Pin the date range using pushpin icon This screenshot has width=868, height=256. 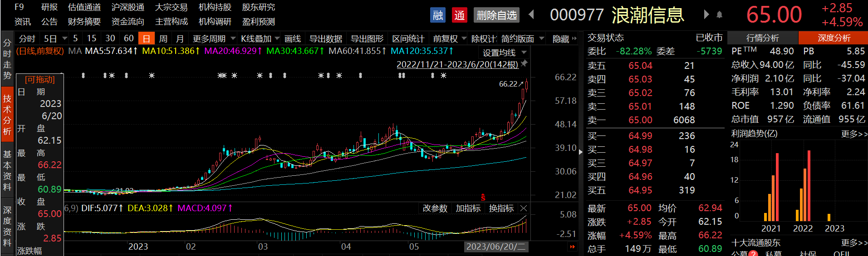click(524, 63)
